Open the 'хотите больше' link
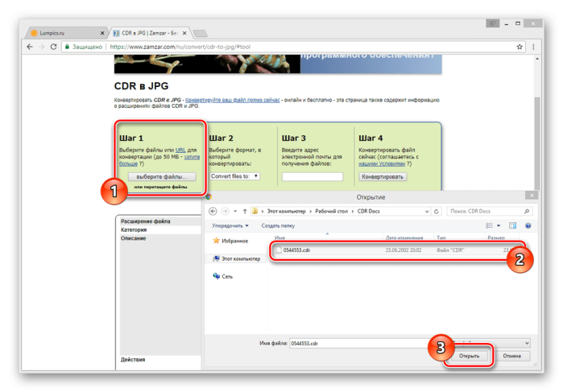Screen dimensions: 563x392 point(159,160)
